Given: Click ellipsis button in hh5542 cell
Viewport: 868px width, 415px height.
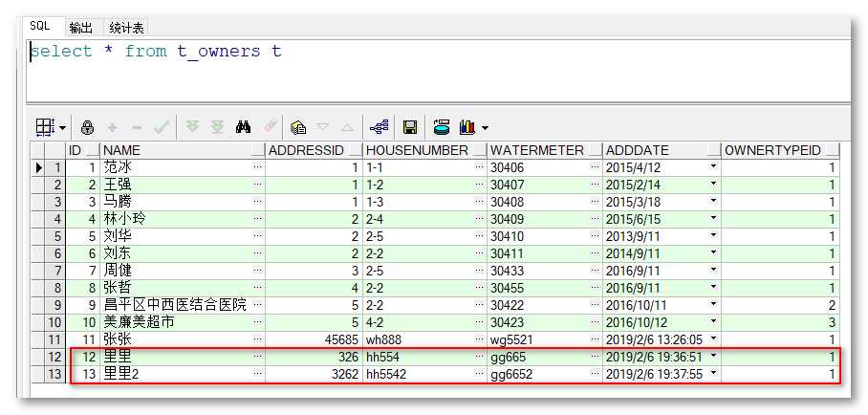Looking at the screenshot, I should tap(479, 373).
